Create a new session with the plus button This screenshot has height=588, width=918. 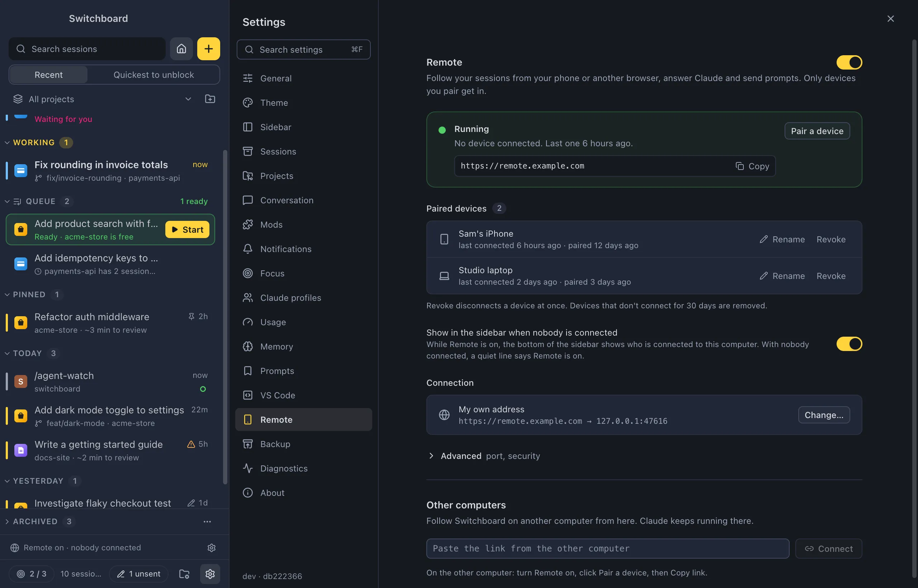click(x=208, y=49)
